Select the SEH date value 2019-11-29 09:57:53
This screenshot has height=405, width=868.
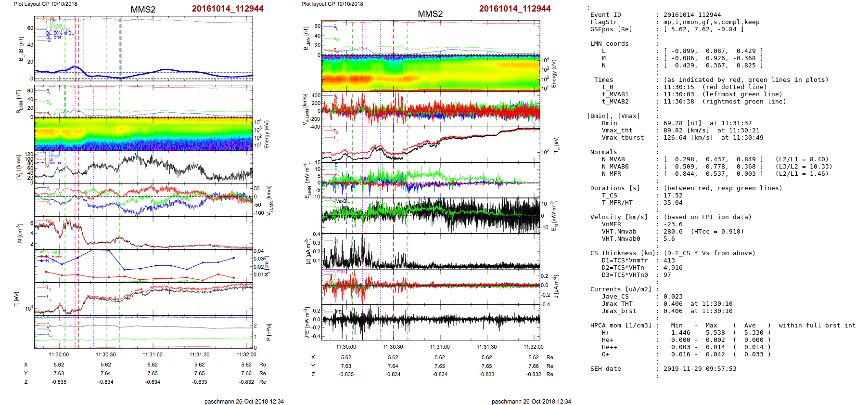(700, 369)
